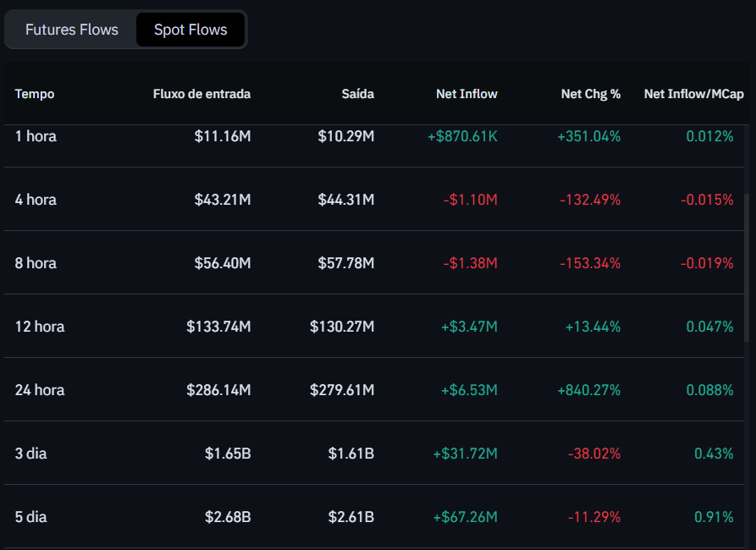Select the 1 hora row
This screenshot has height=550, width=756.
[36, 135]
